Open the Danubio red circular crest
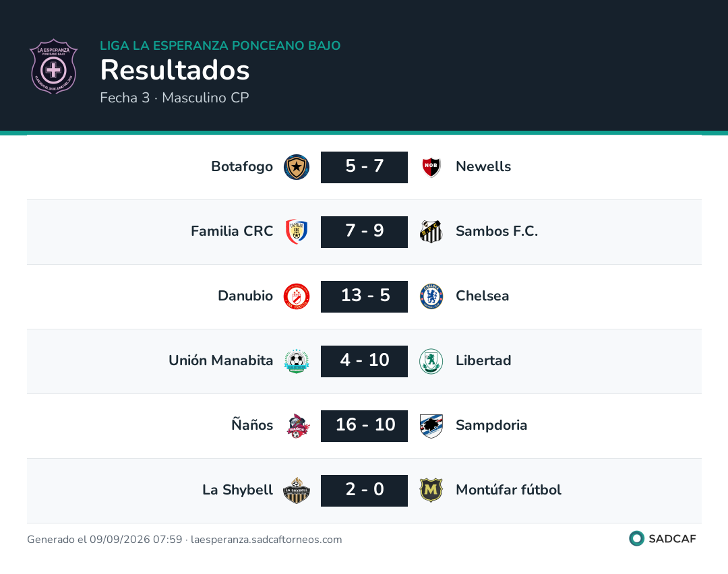The height and width of the screenshot is (574, 728). click(296, 296)
